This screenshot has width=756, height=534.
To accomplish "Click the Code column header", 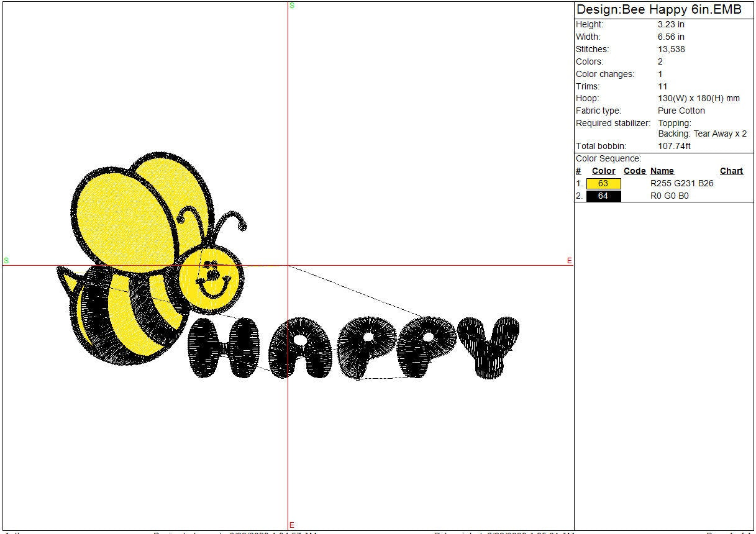I will click(x=634, y=171).
